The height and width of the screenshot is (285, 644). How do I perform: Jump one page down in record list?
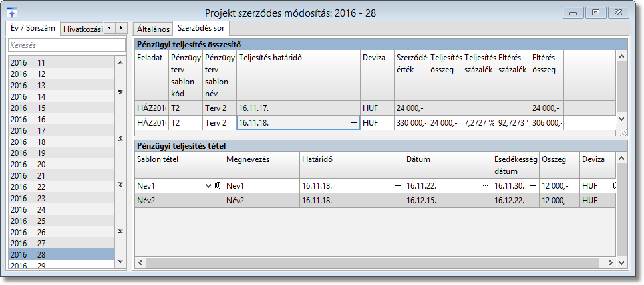[x=120, y=185]
